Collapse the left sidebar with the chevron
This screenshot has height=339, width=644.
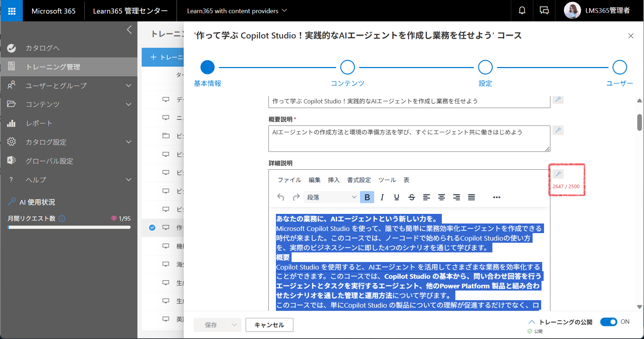(129, 30)
